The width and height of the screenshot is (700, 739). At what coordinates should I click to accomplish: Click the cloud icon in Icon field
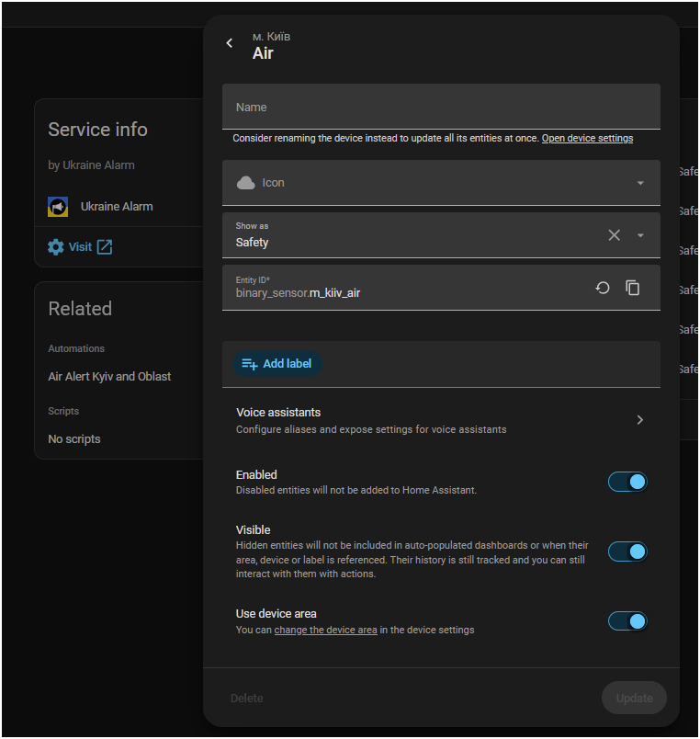pos(245,183)
